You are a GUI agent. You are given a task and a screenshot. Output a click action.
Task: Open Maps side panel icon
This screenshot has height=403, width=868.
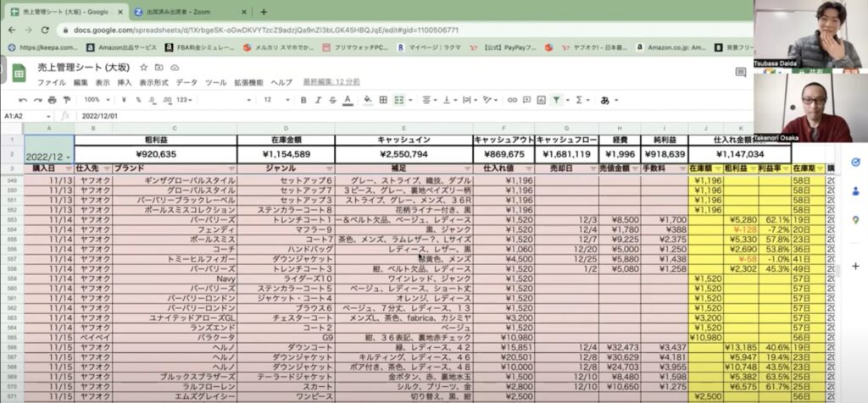(x=856, y=220)
